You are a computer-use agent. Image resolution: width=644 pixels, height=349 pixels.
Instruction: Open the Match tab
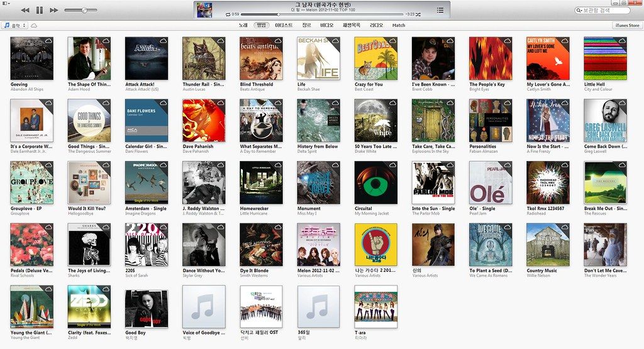point(398,25)
